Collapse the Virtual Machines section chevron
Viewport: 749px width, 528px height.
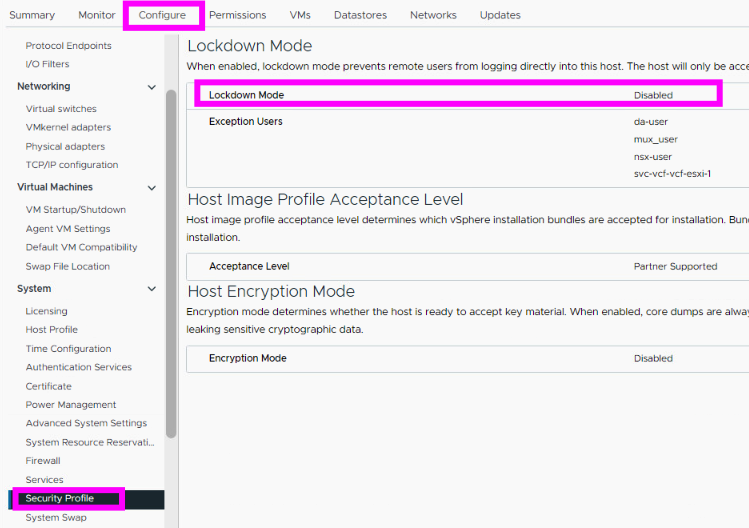pos(152,188)
